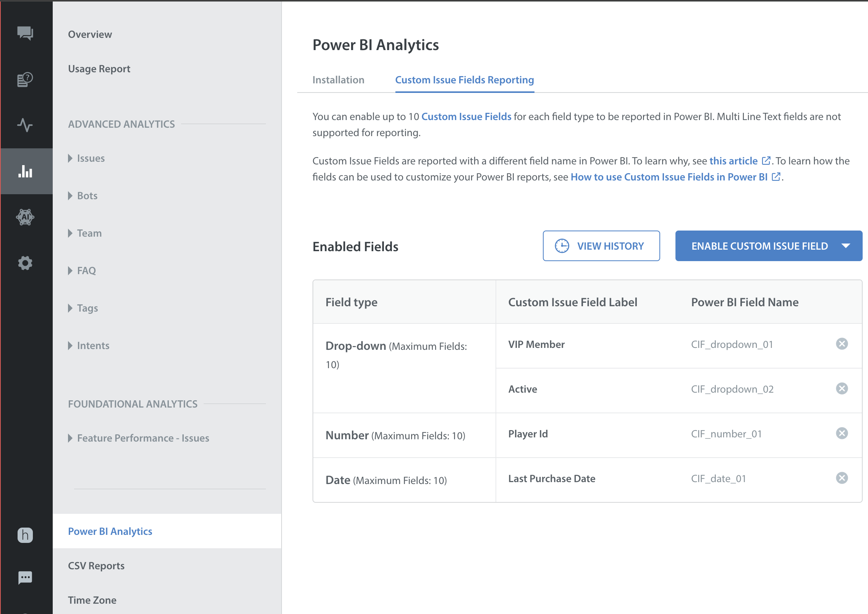Image resolution: width=868 pixels, height=614 pixels.
Task: Open the settings gear icon
Action: click(x=25, y=263)
